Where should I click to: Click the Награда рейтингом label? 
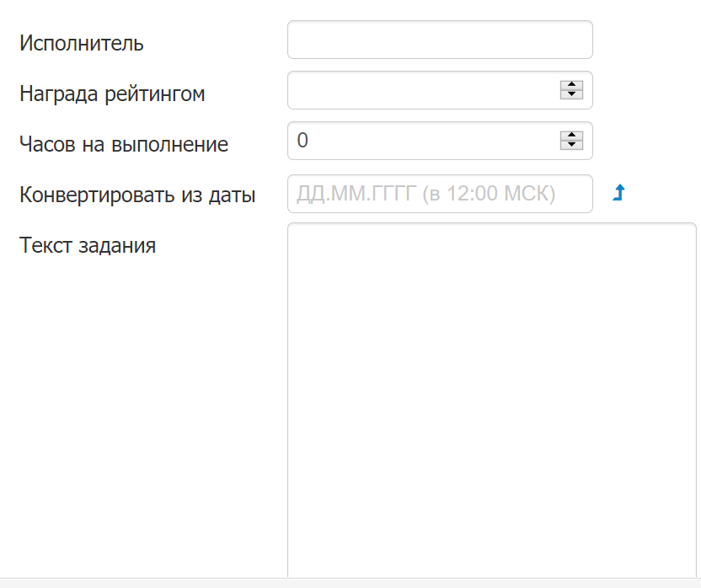coord(112,94)
